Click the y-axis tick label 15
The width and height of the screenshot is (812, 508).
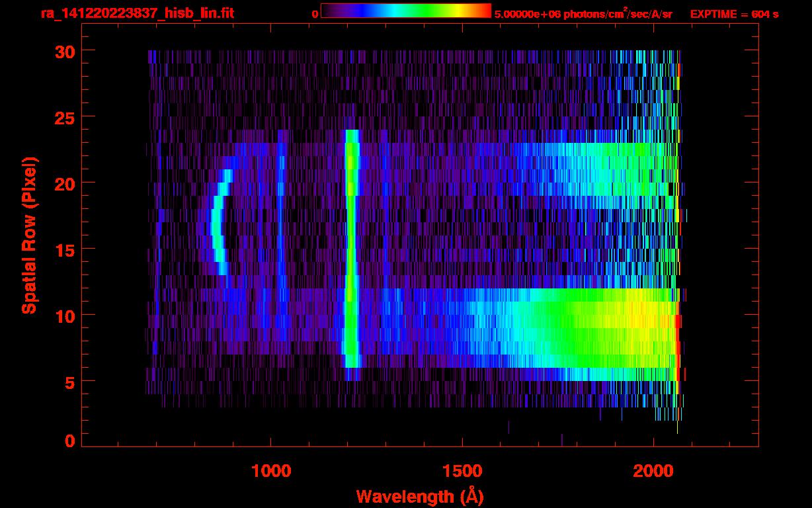pyautogui.click(x=64, y=249)
